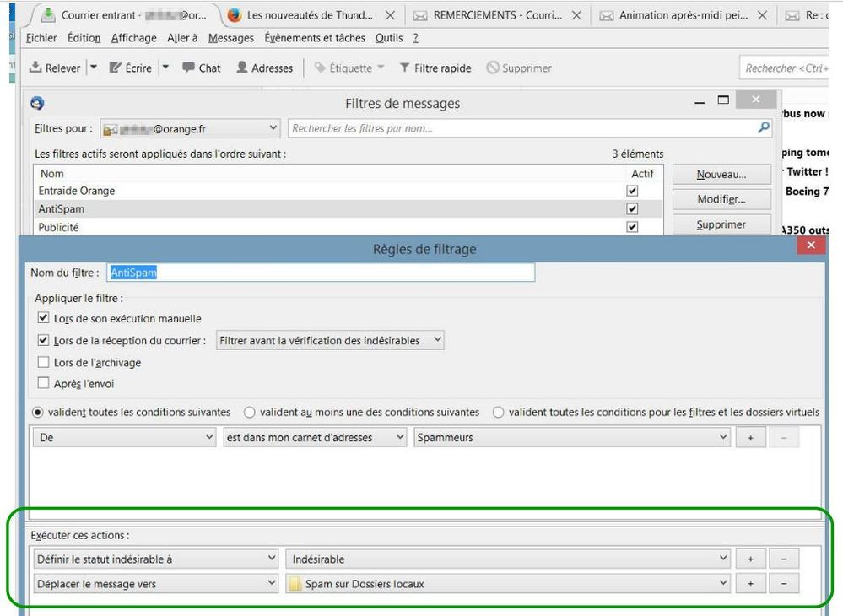Expand the Déplacer le message vers dropdown

pos(156,584)
